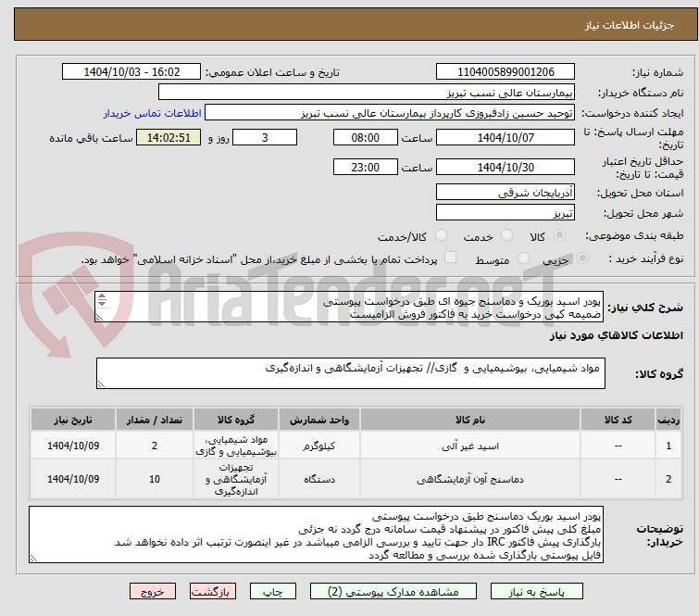The image size is (699, 616).
Task: Click the countdown timer 14:02:51
Action: tap(169, 137)
